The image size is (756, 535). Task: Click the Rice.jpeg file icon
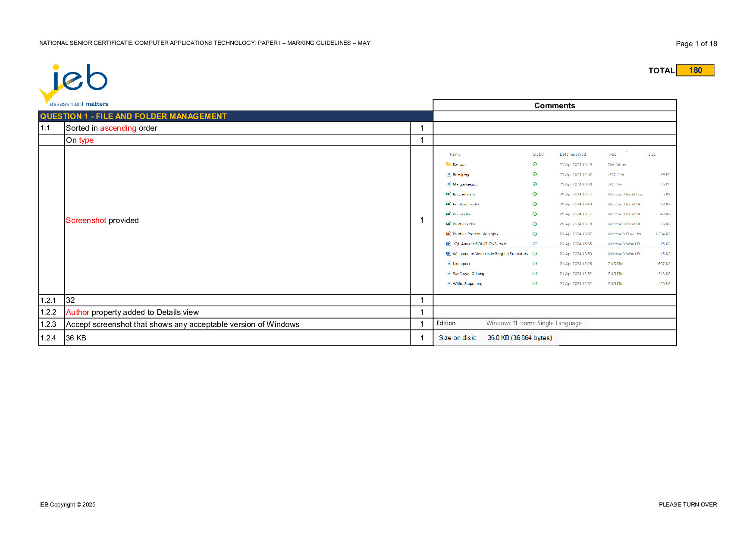(449, 174)
